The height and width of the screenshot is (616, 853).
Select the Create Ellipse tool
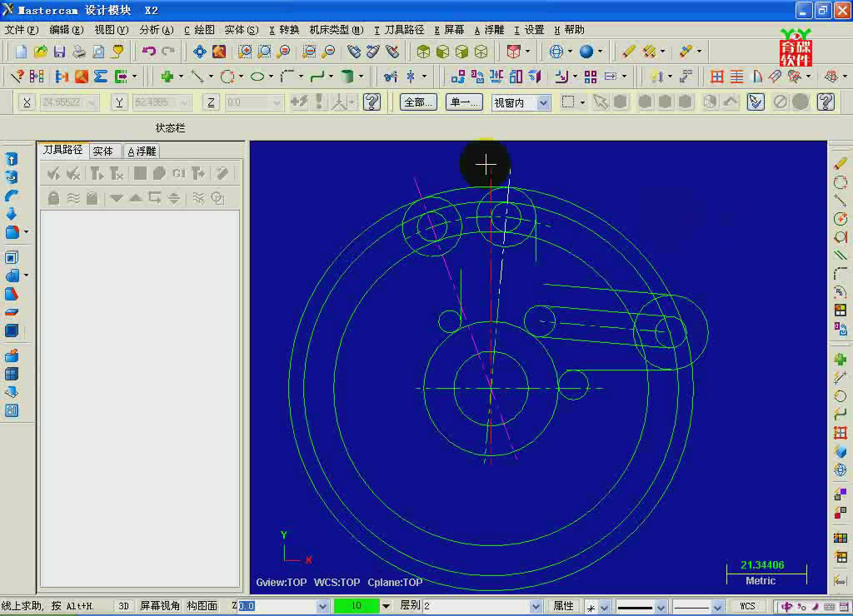point(257,77)
